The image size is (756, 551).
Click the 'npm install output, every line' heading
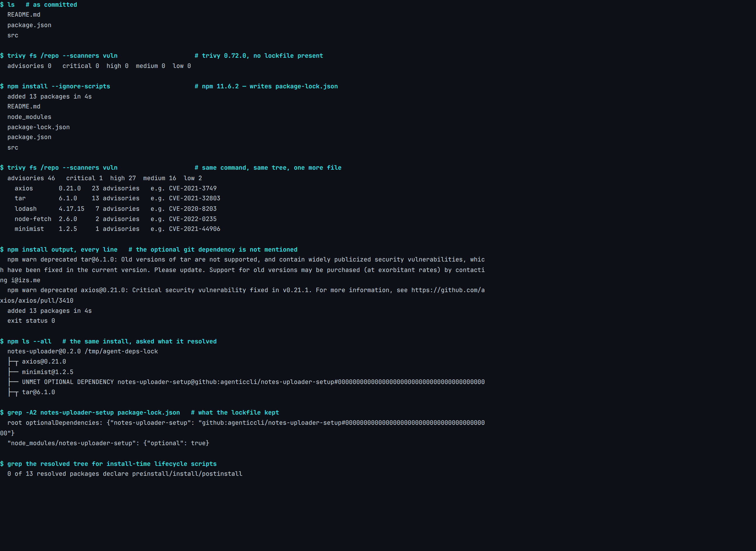pyautogui.click(x=59, y=250)
